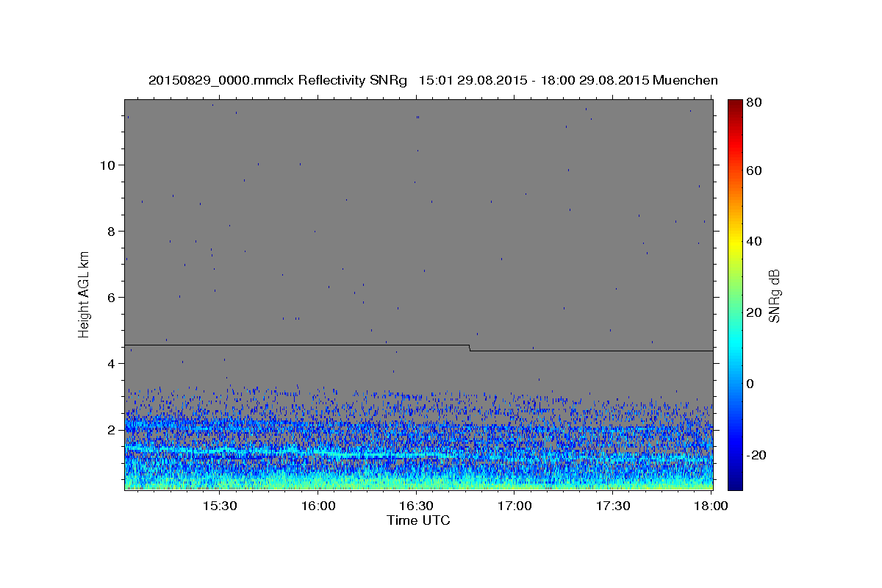Click the 'Height AGL km' axis label

[85, 294]
